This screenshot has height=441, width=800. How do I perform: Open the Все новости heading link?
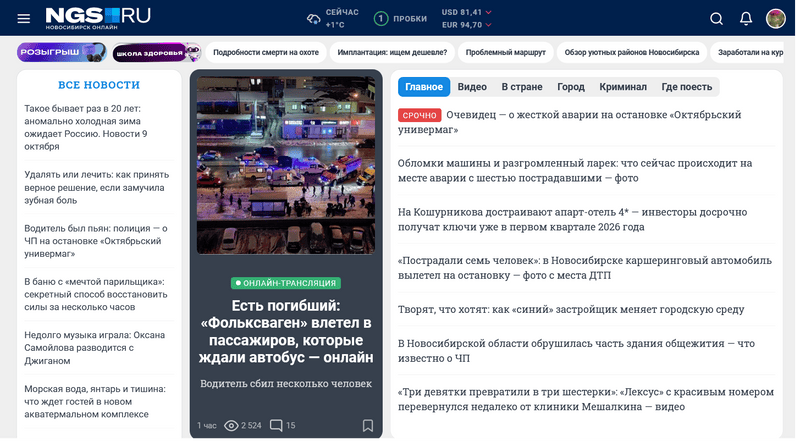click(x=99, y=85)
